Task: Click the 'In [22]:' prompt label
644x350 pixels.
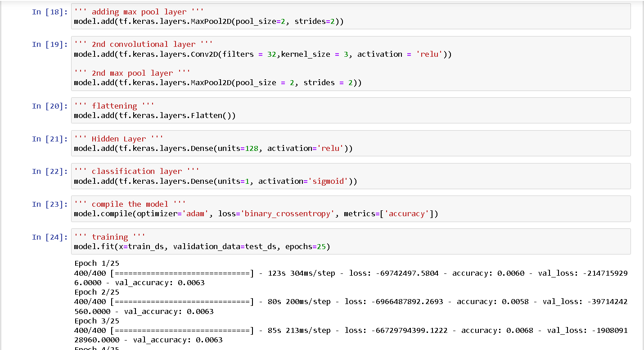Action: pyautogui.click(x=50, y=172)
